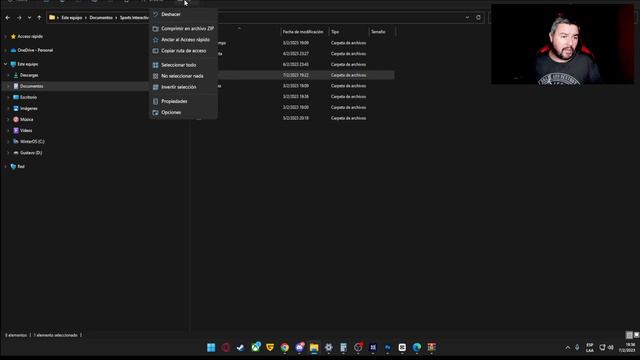Viewport: 640px width, 360px height.
Task: Select Vídeos in the navigation pane
Action: (x=26, y=131)
